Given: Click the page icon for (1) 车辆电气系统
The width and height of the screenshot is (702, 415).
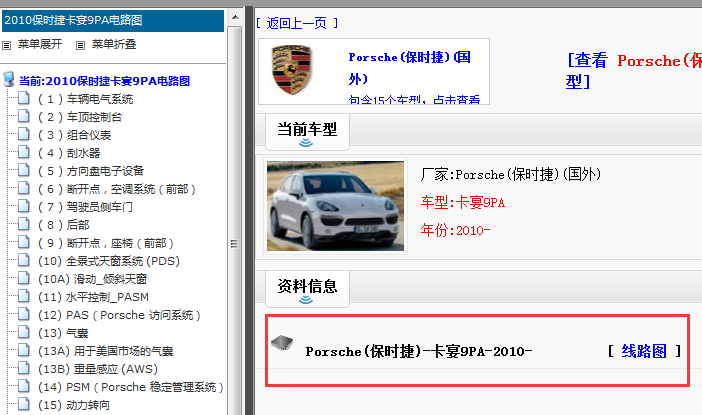Looking at the screenshot, I should 24,98.
